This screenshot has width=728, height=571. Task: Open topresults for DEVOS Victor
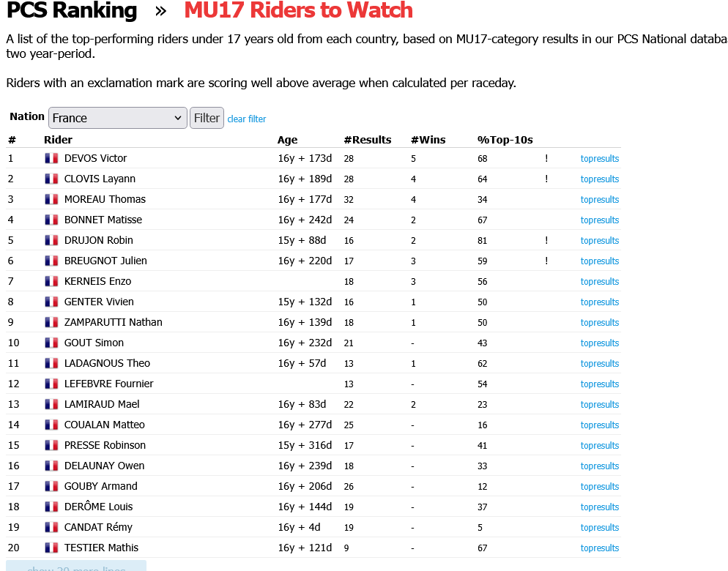click(x=599, y=158)
